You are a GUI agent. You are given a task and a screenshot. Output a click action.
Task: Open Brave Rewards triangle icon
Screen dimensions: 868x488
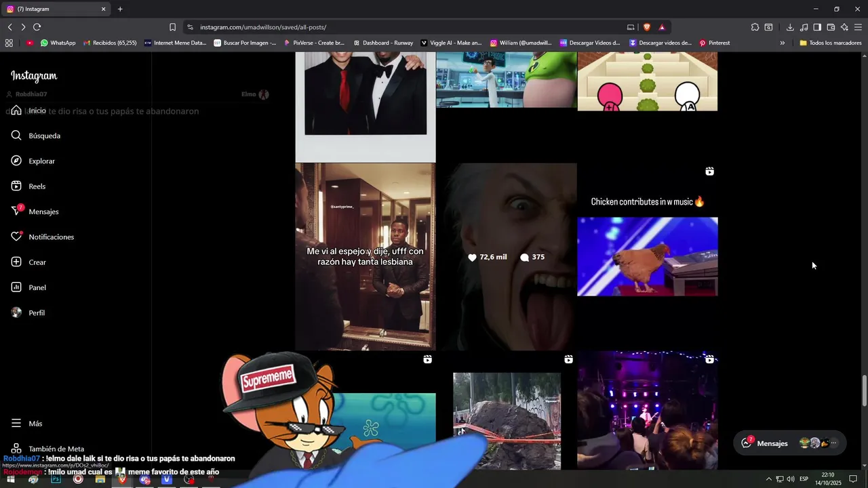[662, 27]
